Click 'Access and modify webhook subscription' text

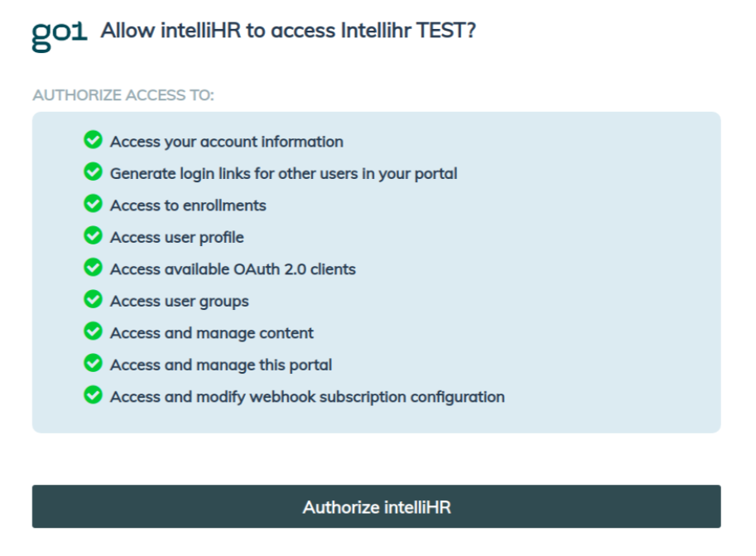(307, 397)
